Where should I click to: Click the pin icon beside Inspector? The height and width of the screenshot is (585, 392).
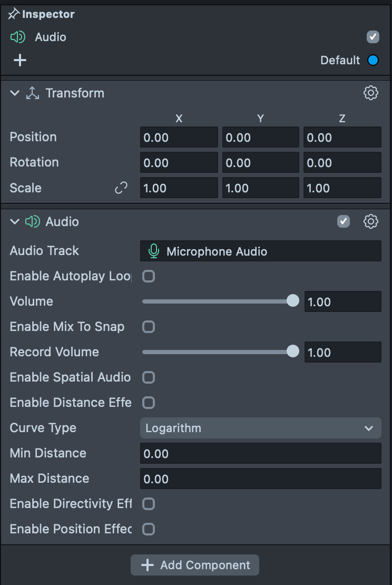pyautogui.click(x=14, y=14)
